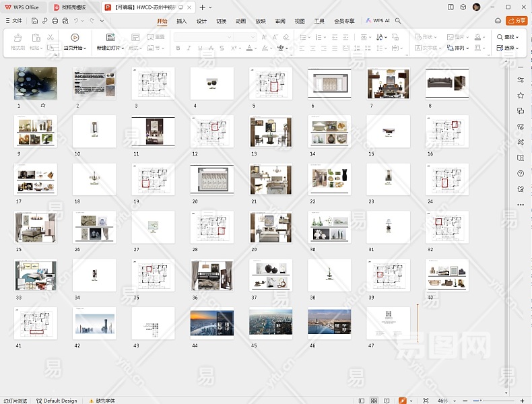Open the settings sliders icon in right sidebar
The image size is (532, 404).
[521, 80]
